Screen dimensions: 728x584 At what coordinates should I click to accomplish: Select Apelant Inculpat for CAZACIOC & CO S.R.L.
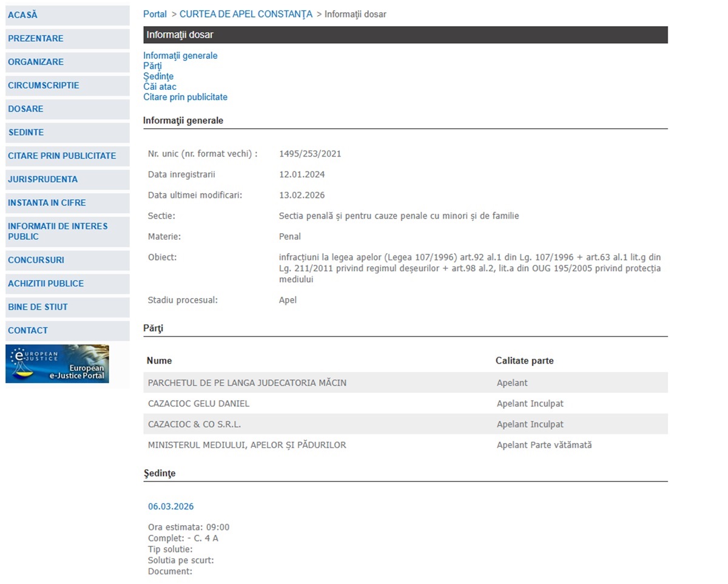[530, 424]
